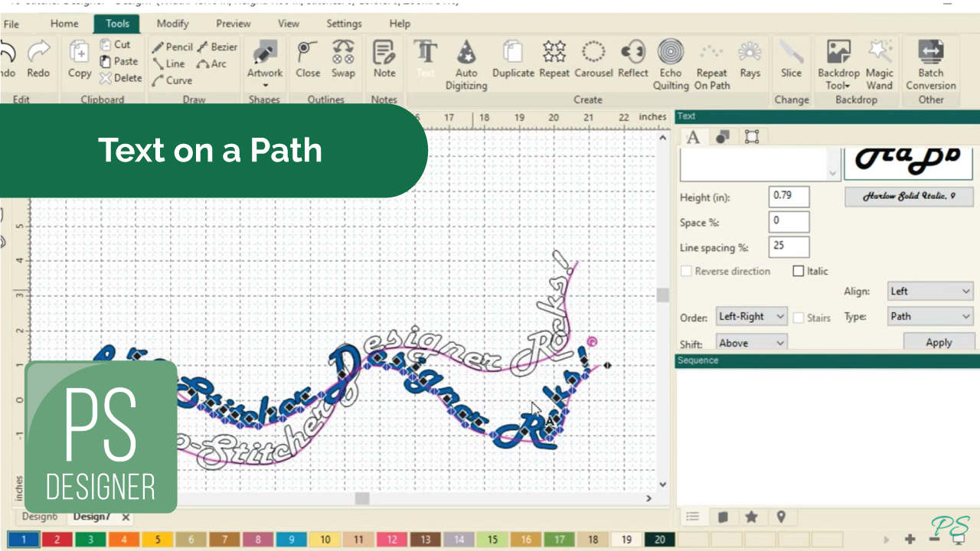Screen dimensions: 980x551
Task: Enable the Italic checkbox
Action: tap(799, 271)
